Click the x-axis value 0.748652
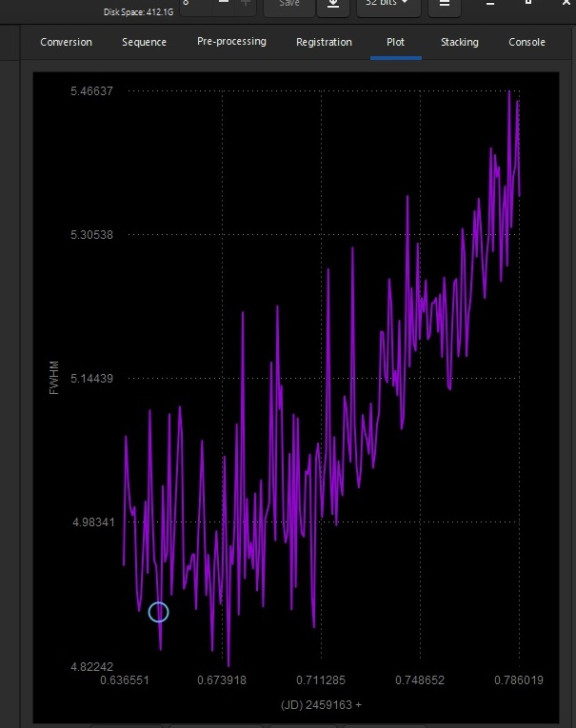Viewport: 576px width, 728px height. point(420,680)
